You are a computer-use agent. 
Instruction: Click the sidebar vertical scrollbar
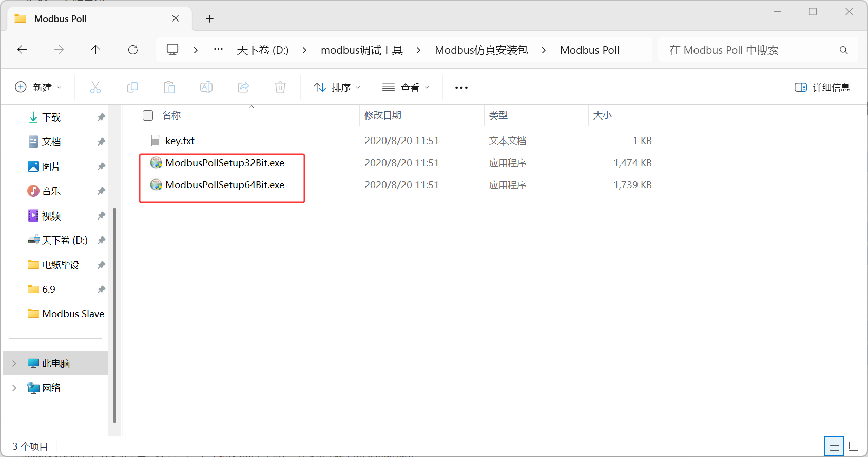[114, 315]
